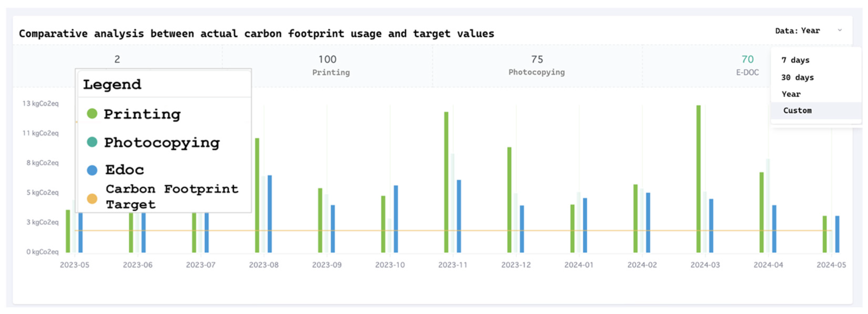
Task: Click the blue Edoc bar for 2023-08
Action: pos(270,214)
